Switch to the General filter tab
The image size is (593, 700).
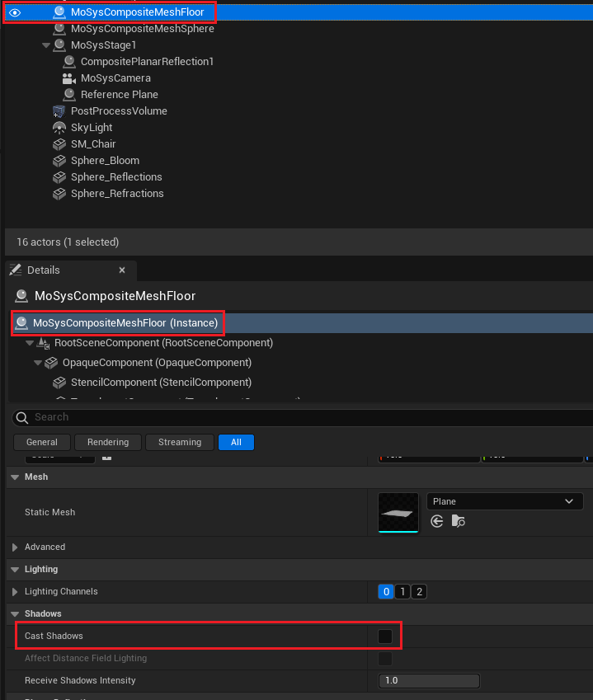(x=42, y=442)
